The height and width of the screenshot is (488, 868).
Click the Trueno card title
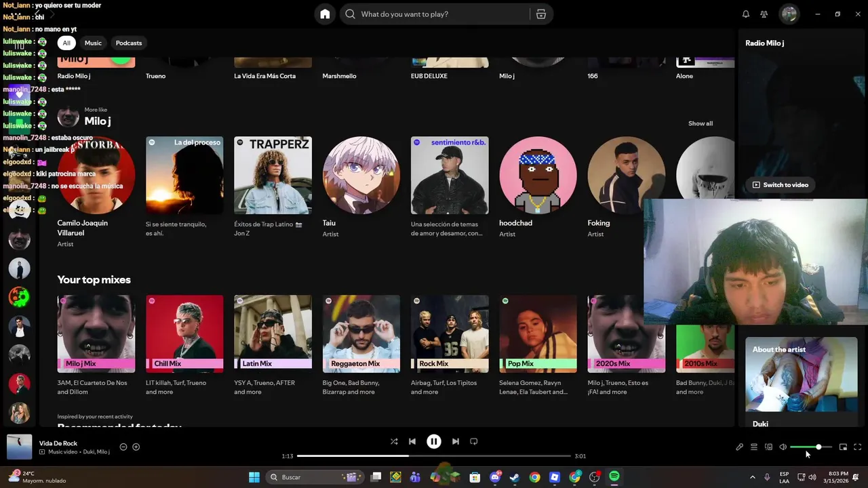155,76
